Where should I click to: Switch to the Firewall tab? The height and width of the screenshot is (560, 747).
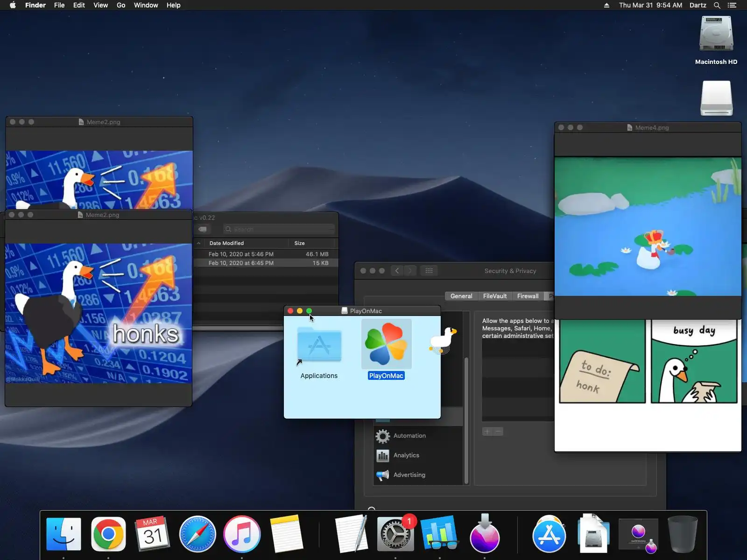coord(528,296)
